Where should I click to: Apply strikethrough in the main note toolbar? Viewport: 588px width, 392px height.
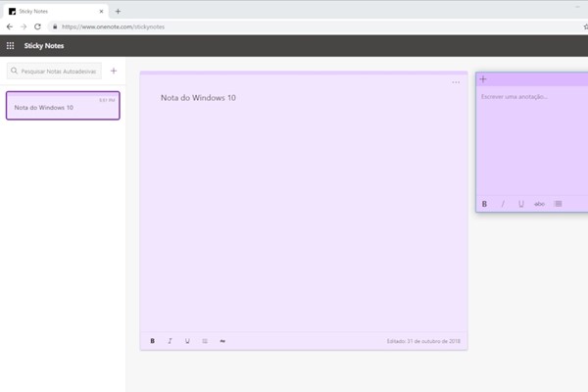click(222, 341)
